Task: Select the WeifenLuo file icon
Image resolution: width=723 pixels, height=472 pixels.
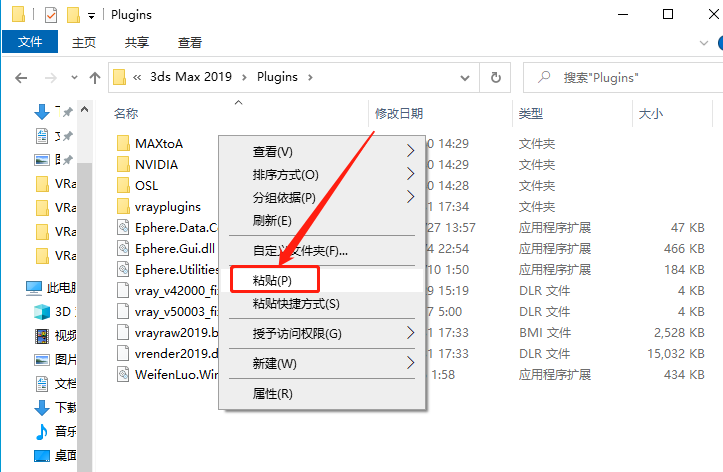Action: click(x=123, y=374)
